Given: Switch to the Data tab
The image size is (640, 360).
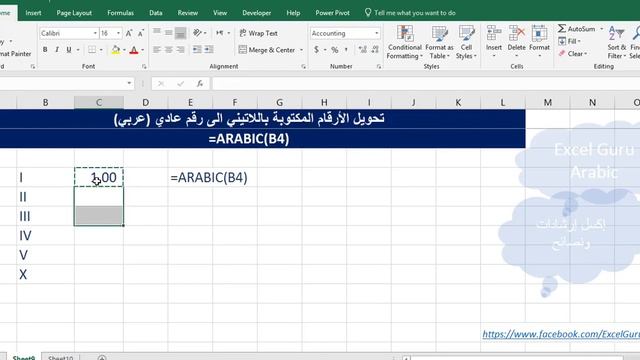Looking at the screenshot, I should tap(156, 13).
